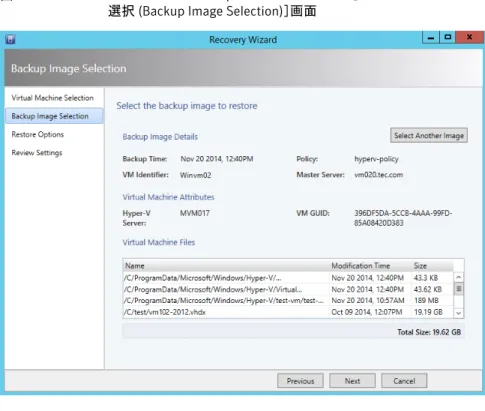Click the 189 MB size cell

[x=426, y=300]
